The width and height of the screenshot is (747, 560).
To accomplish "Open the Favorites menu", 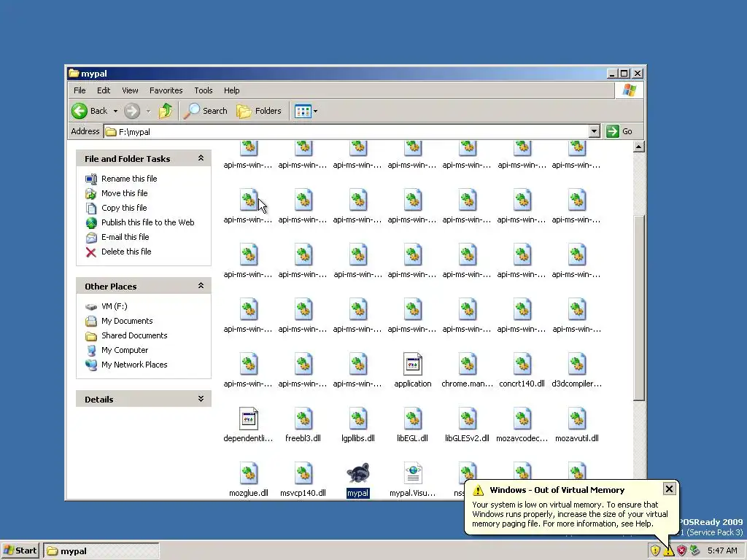I will 166,90.
